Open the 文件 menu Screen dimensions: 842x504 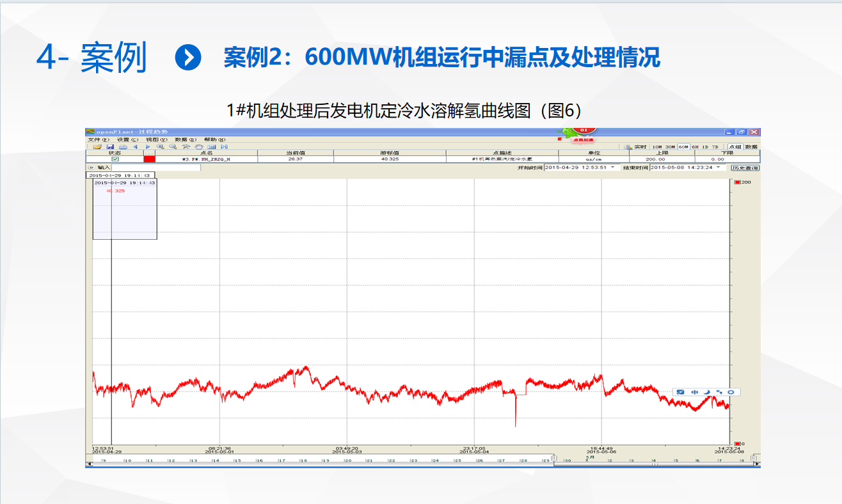(99, 139)
